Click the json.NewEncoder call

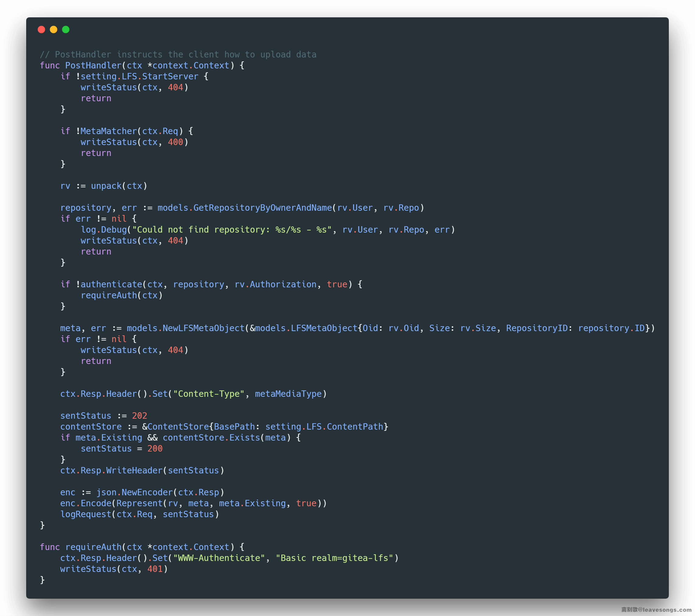click(x=134, y=492)
